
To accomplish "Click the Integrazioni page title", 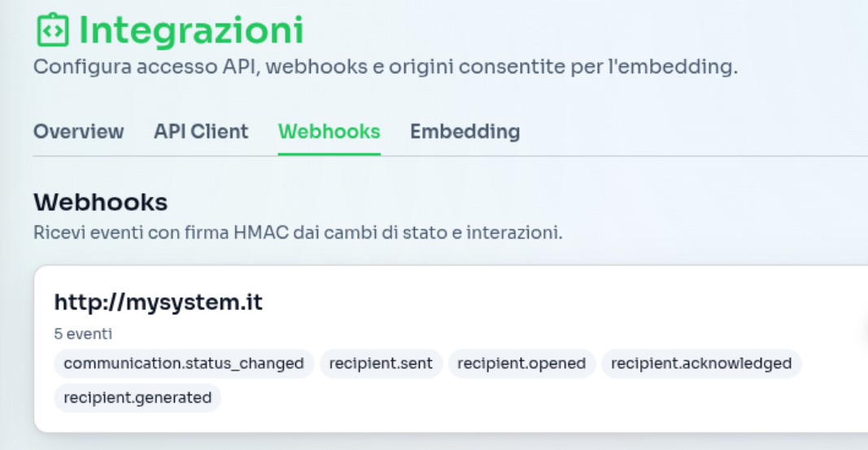I will point(190,31).
